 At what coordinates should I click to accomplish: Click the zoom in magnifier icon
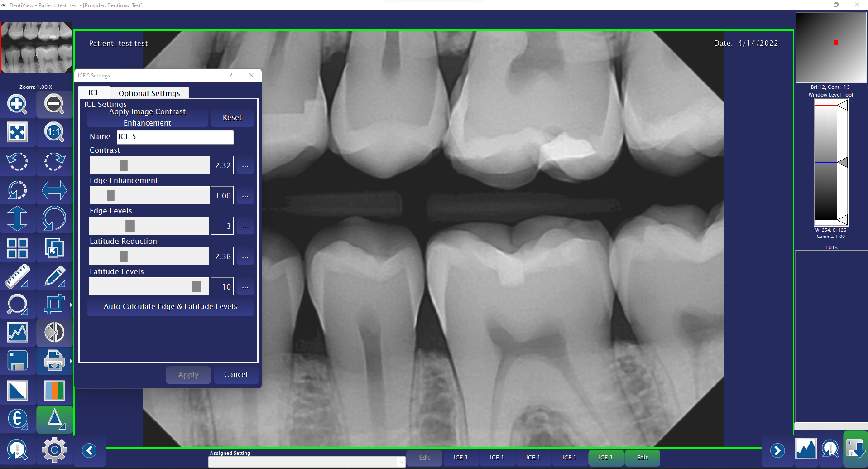(17, 104)
